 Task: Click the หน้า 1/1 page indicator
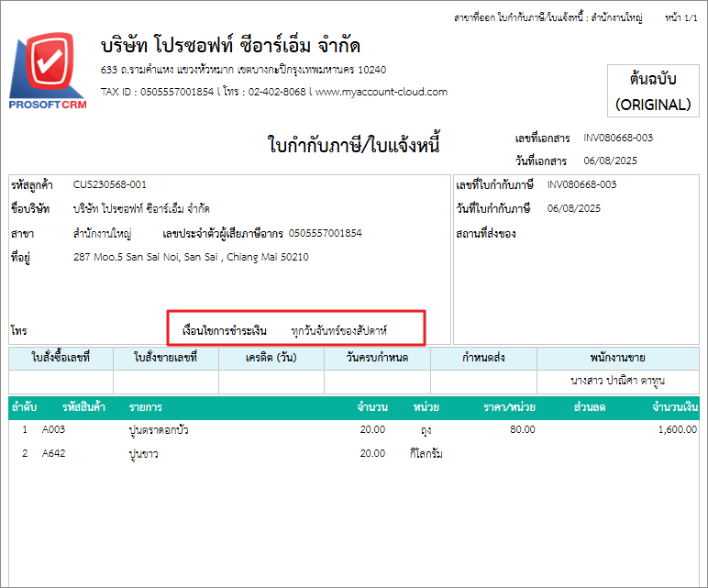680,17
